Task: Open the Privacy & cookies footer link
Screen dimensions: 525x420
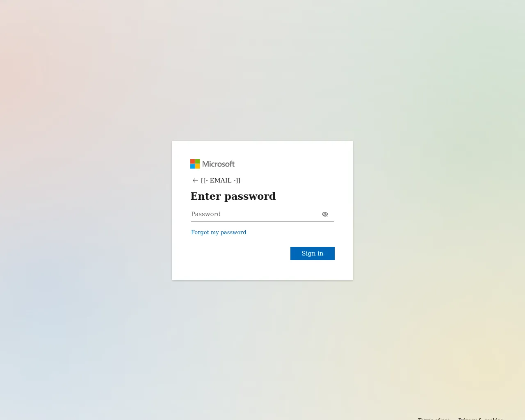Action: tap(480, 419)
